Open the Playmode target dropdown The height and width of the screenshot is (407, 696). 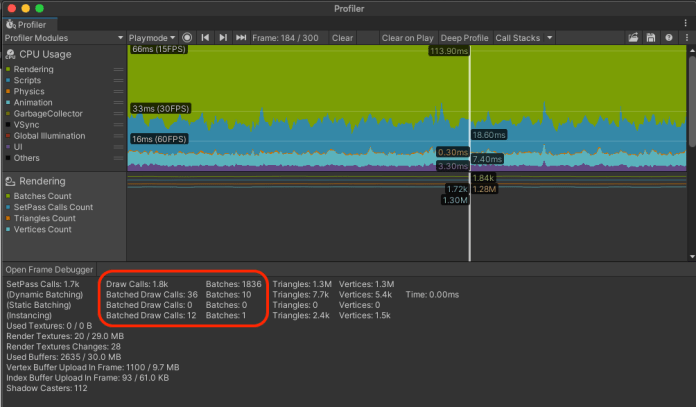click(152, 38)
